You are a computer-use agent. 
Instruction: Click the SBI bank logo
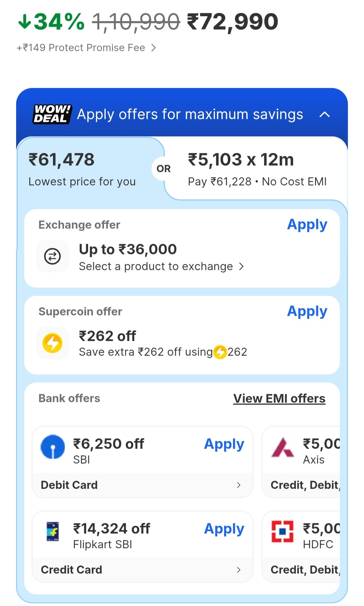pos(53,446)
